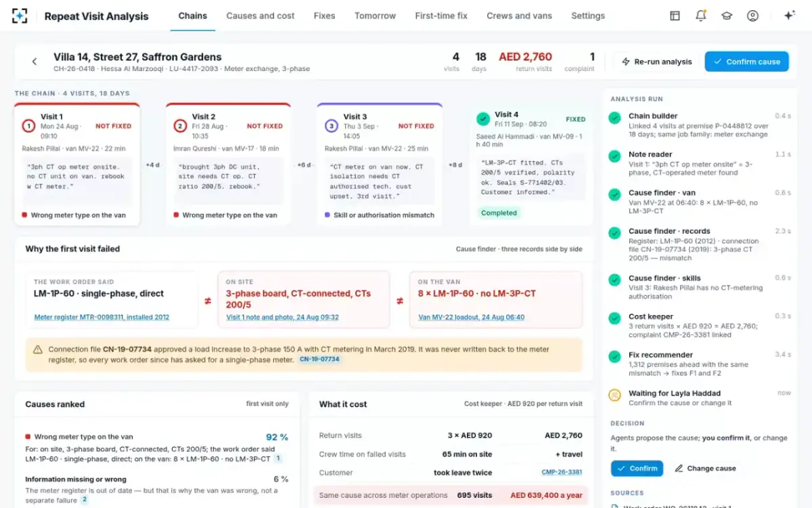The image size is (812, 508).
Task: Click the green check beside Cause finder · records
Action: (614, 233)
